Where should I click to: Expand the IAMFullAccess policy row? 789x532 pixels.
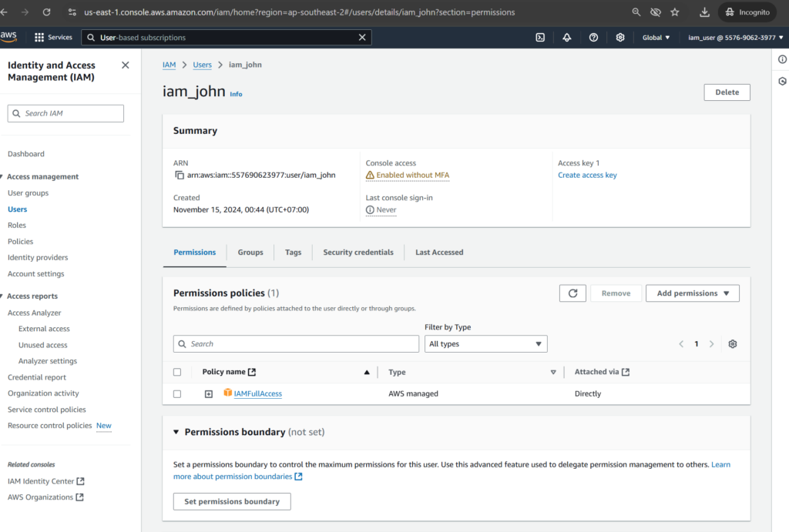(208, 394)
